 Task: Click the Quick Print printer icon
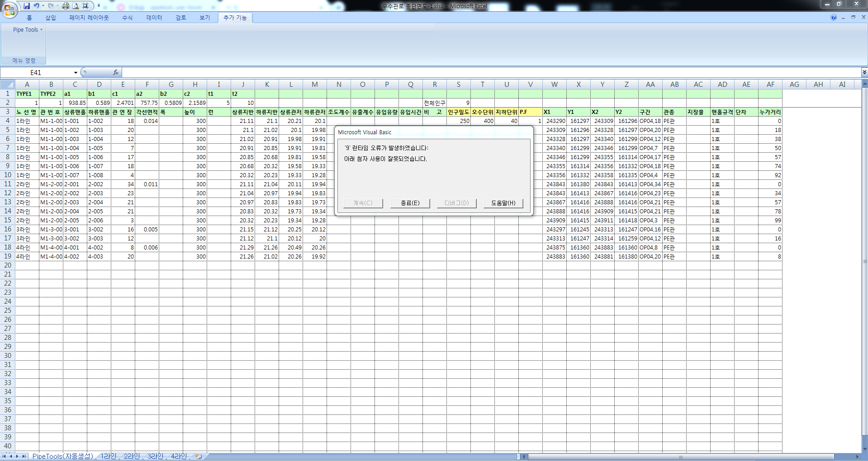66,6
